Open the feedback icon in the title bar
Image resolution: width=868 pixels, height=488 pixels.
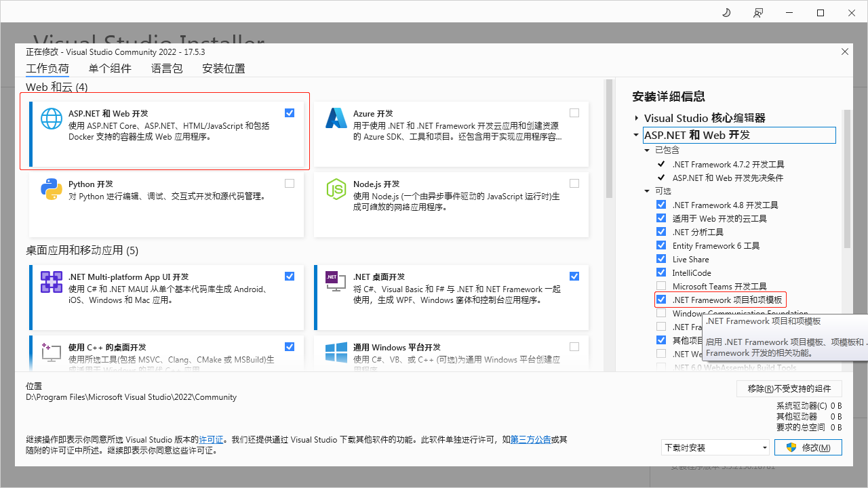tap(758, 13)
